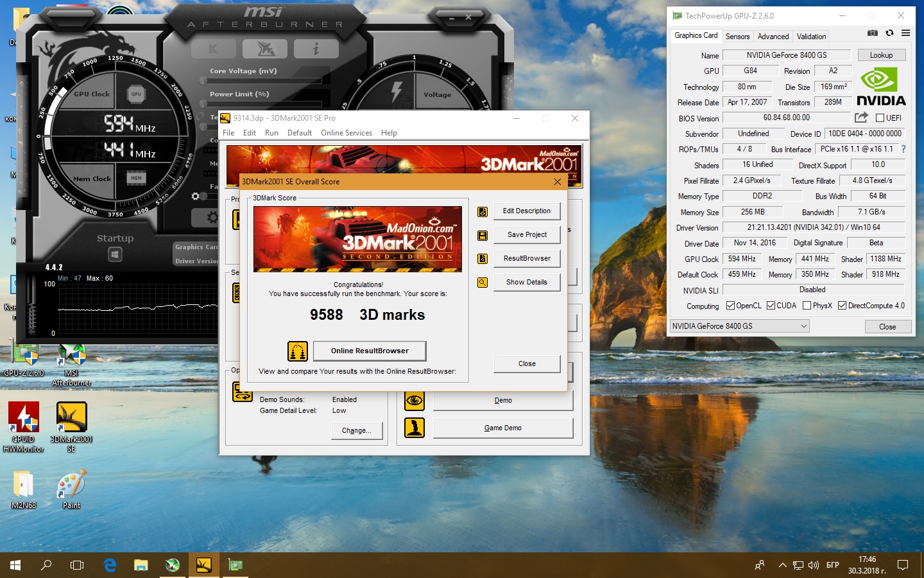Image resolution: width=924 pixels, height=578 pixels.
Task: Click the 3DMark2001 SE banner image in the score dialog
Action: coord(357,239)
